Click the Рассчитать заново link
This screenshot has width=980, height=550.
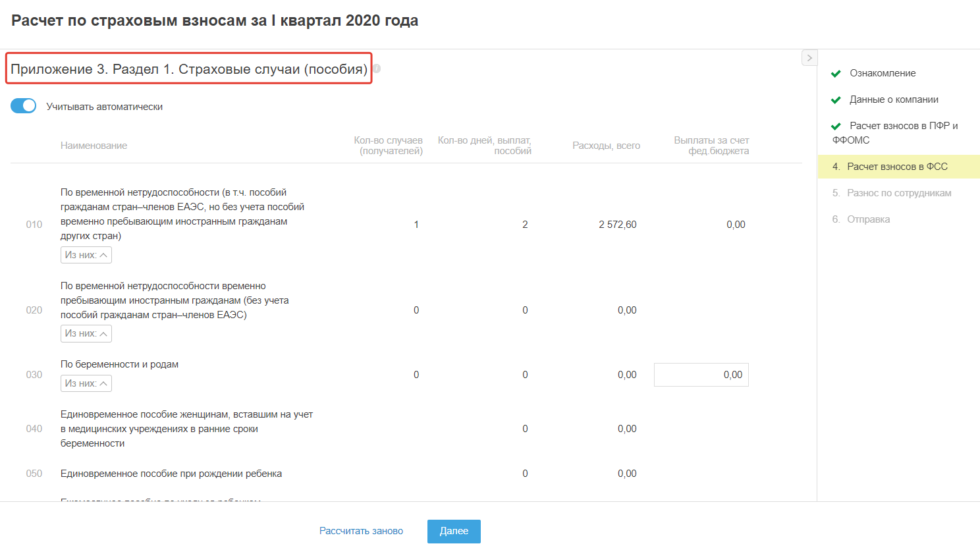[361, 531]
